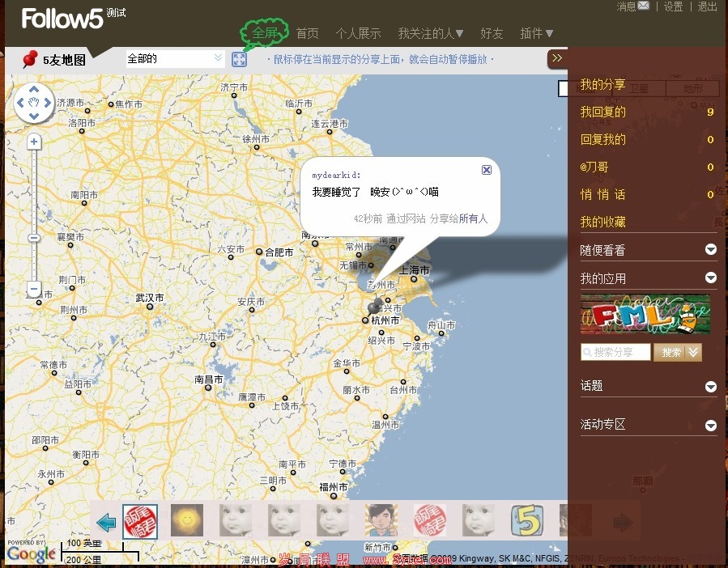Select 全屏 in the navigation bar
Viewport: 728px width, 568px height.
(264, 32)
